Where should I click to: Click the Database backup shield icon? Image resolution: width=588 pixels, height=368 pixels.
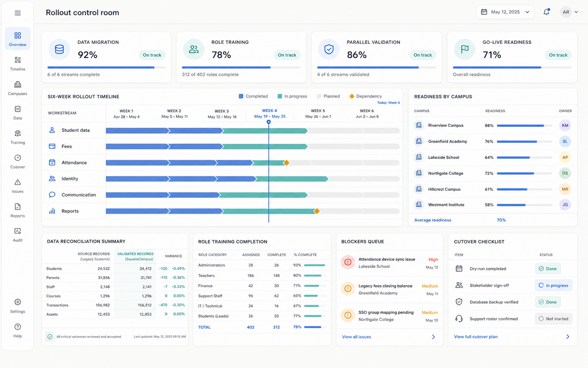tap(459, 302)
